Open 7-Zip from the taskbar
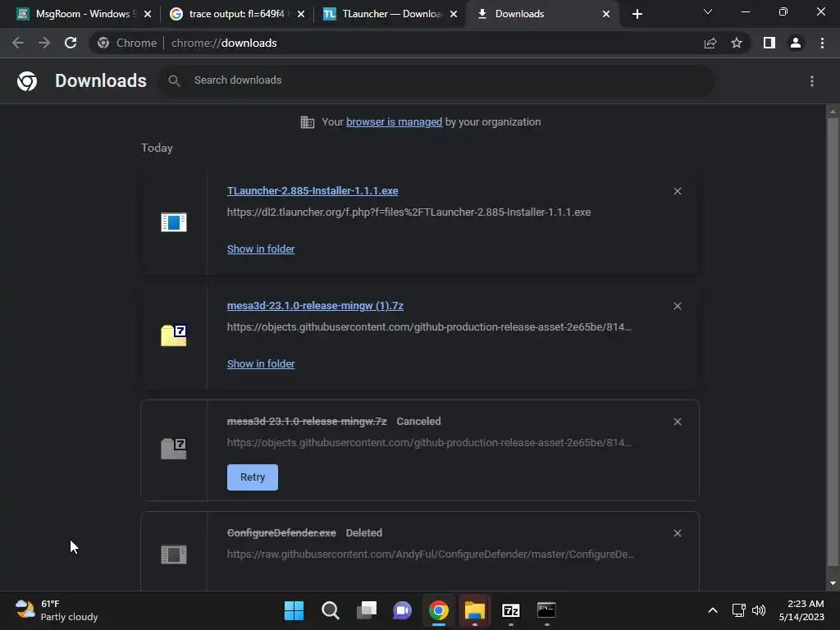 [510, 610]
